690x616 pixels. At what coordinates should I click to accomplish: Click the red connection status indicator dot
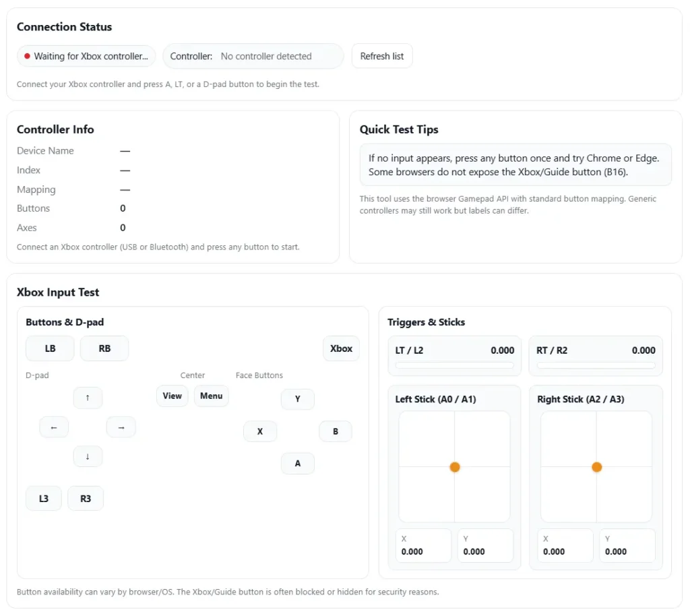click(x=27, y=57)
